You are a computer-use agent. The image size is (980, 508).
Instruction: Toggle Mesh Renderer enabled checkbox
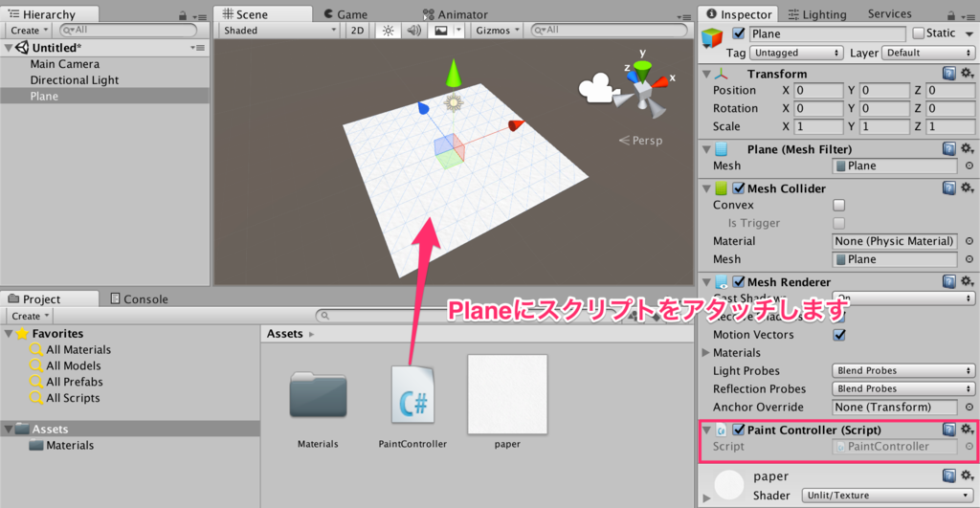739,282
